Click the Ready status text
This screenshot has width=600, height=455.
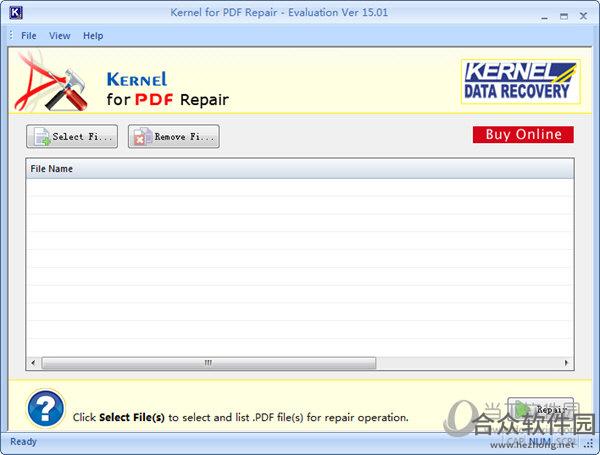[23, 442]
